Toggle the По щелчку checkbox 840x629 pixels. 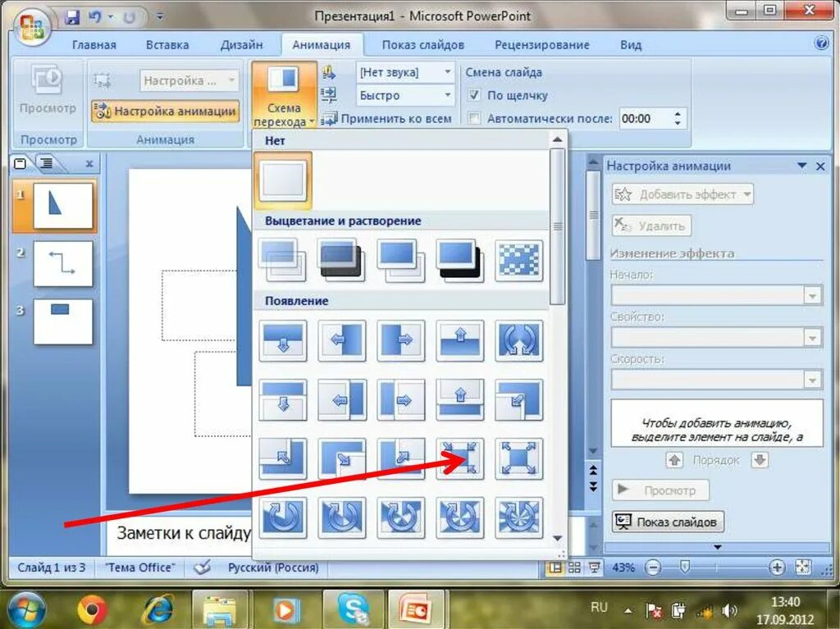[x=473, y=95]
